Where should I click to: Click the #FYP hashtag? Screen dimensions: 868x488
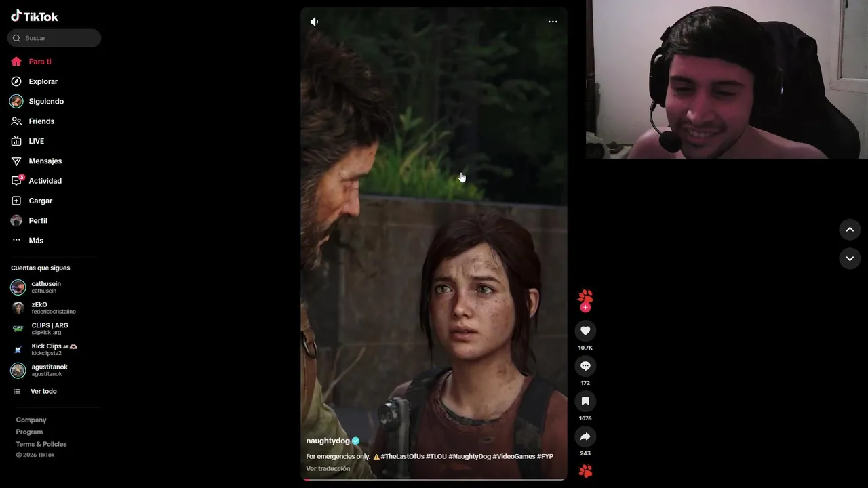click(x=545, y=456)
